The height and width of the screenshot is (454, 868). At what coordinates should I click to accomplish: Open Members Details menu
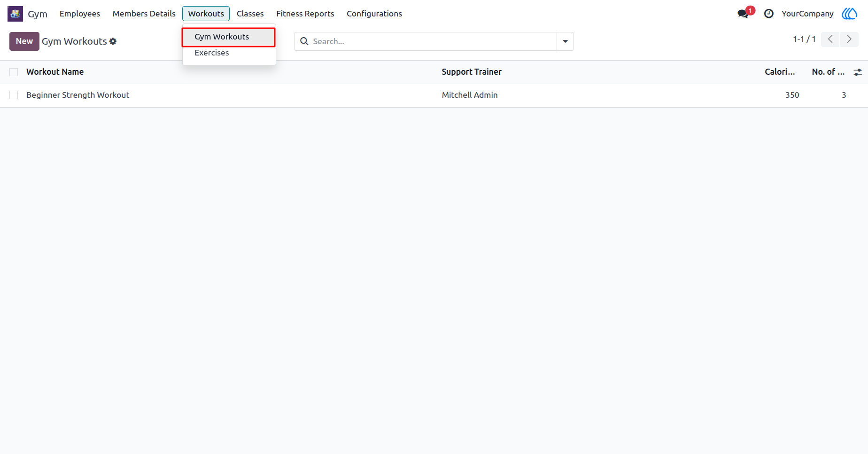pyautogui.click(x=144, y=14)
